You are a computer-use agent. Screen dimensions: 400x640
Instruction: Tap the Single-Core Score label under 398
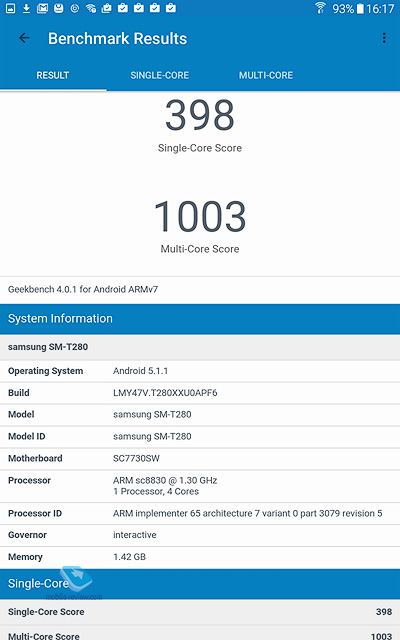200,148
